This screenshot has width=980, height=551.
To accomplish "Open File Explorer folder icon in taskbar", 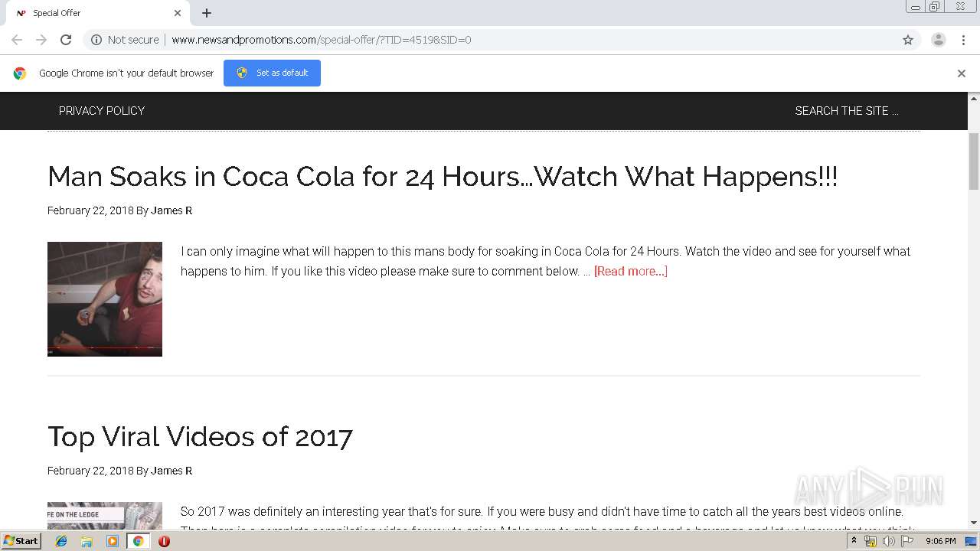I will coord(87,541).
